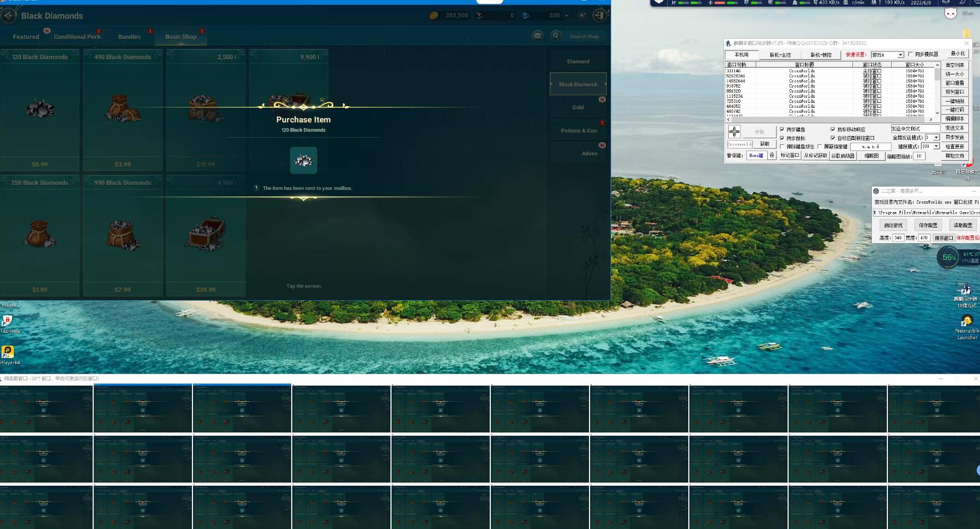980x529 pixels.
Task: Click the 排列窗口 button
Action: [x=954, y=92]
